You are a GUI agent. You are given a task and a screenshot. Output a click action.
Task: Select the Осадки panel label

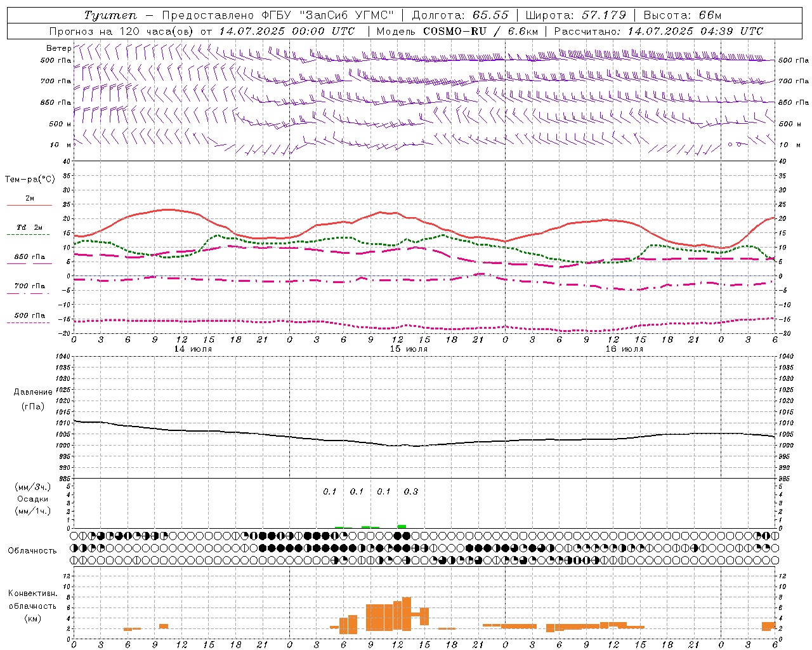coord(33,499)
